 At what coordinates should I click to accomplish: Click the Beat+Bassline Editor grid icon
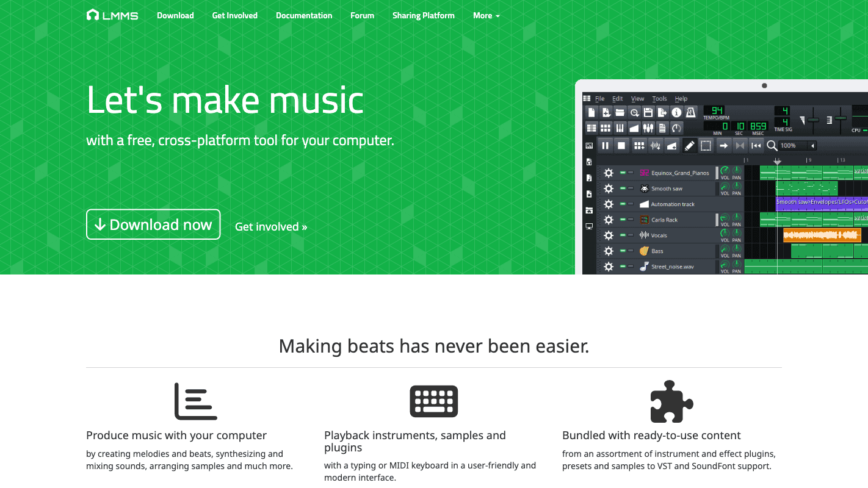[606, 128]
